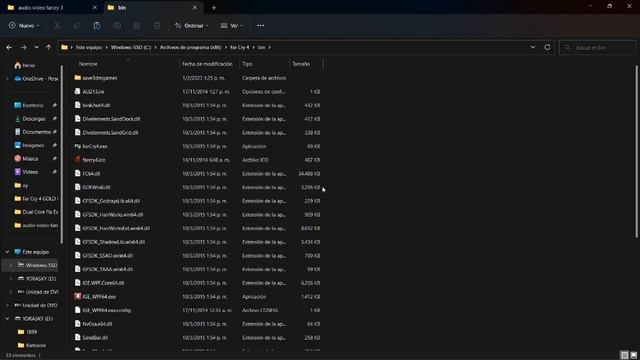640x360 pixels.
Task: Click the Delete trash icon in toolbar
Action: pyautogui.click(x=157, y=26)
